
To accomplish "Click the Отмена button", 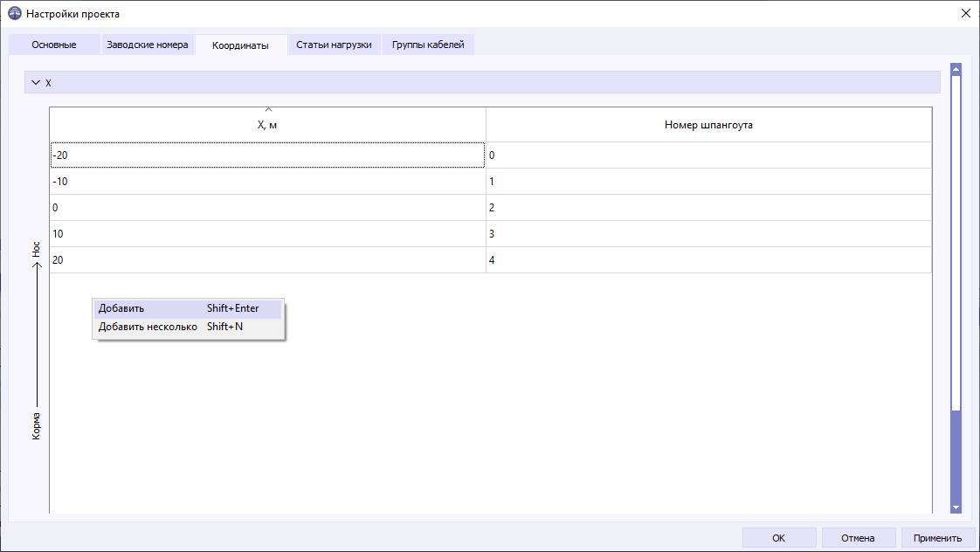I will pyautogui.click(x=859, y=537).
